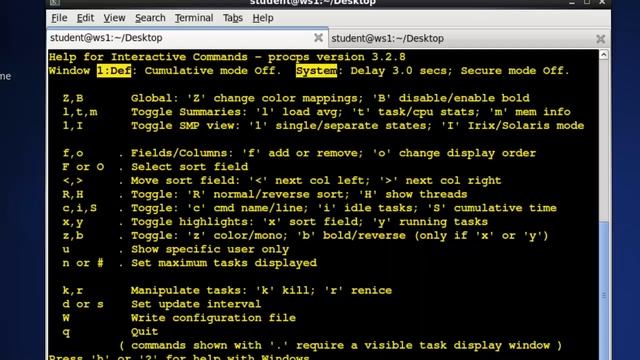Click the 'Z,B' command key row
This screenshot has width=640, height=360.
[296, 98]
